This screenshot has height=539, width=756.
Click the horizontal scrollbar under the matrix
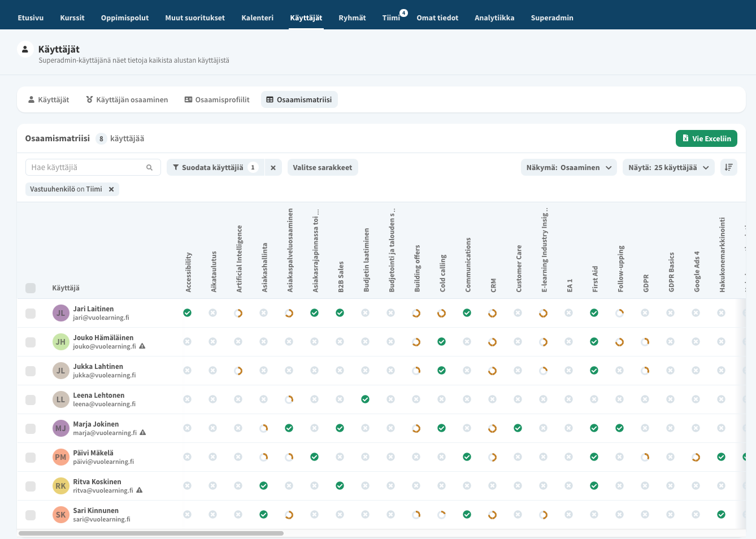tap(151, 533)
